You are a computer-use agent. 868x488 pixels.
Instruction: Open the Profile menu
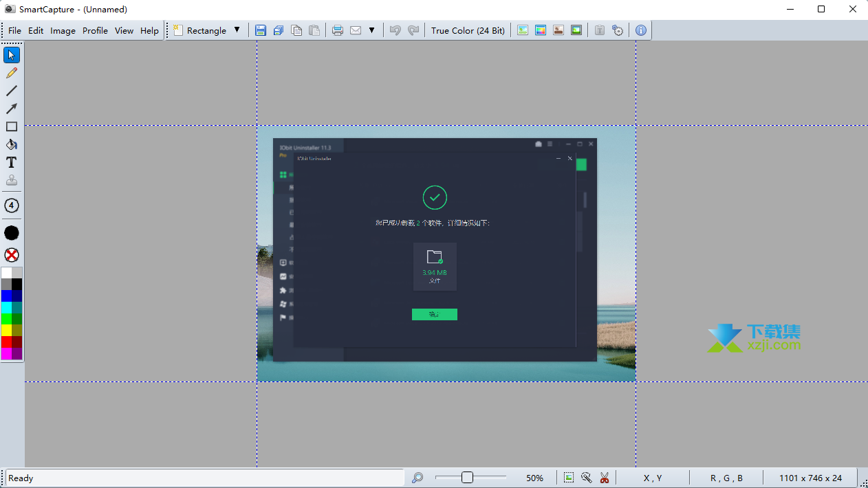tap(95, 30)
